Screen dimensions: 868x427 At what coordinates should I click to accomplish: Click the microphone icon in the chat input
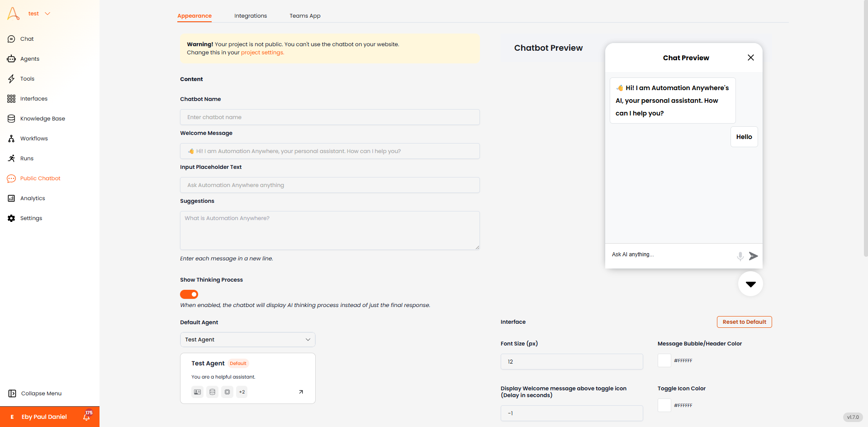coord(740,256)
